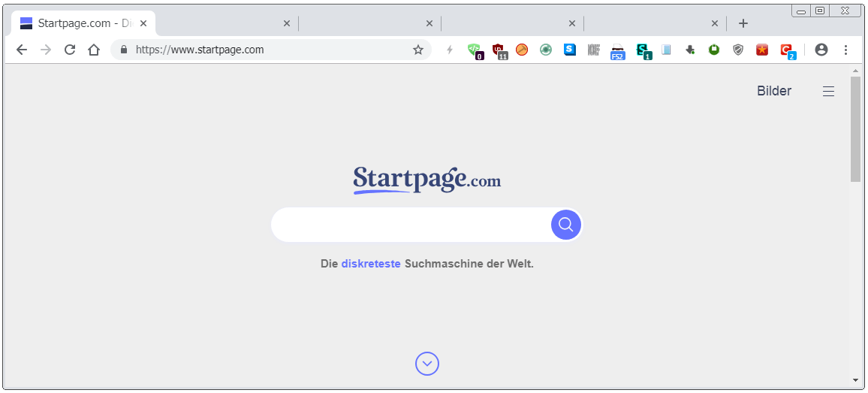The image size is (868, 393).
Task: Open the gray shield extension icon
Action: [738, 50]
